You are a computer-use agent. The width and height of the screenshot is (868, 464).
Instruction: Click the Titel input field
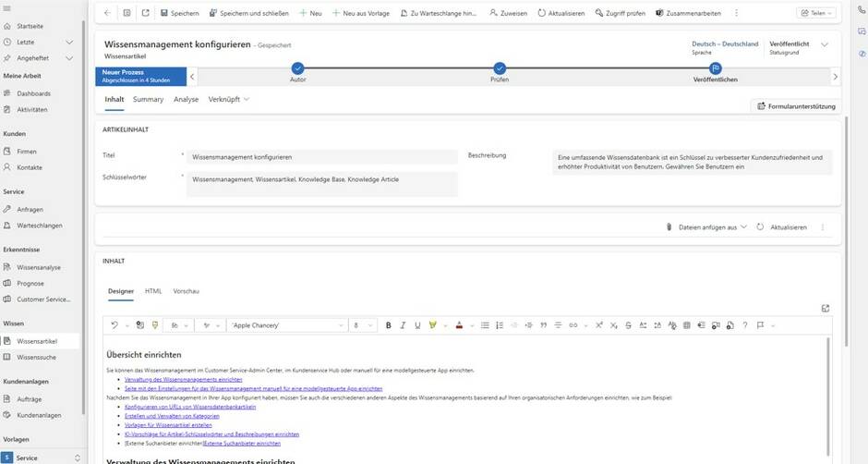pos(322,157)
